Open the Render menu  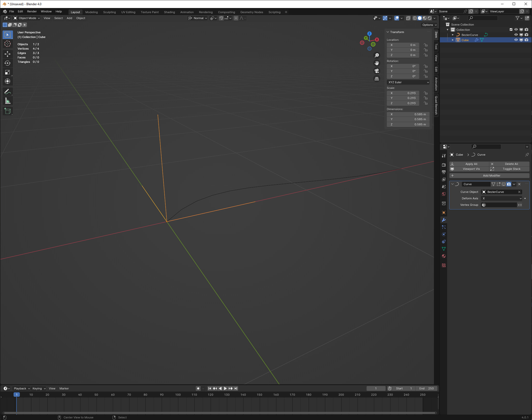tap(32, 11)
